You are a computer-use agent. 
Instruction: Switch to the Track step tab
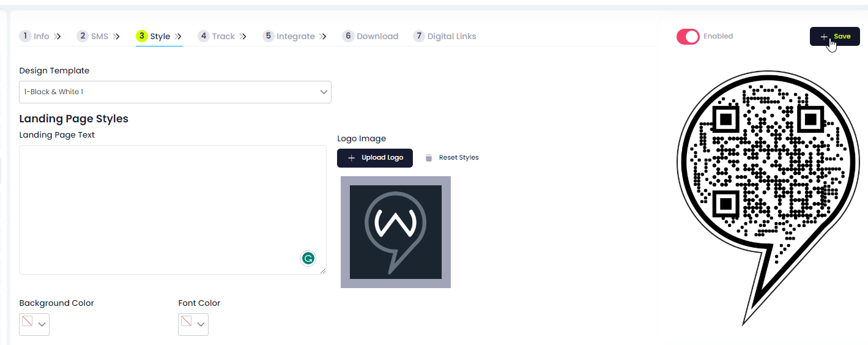coord(223,36)
